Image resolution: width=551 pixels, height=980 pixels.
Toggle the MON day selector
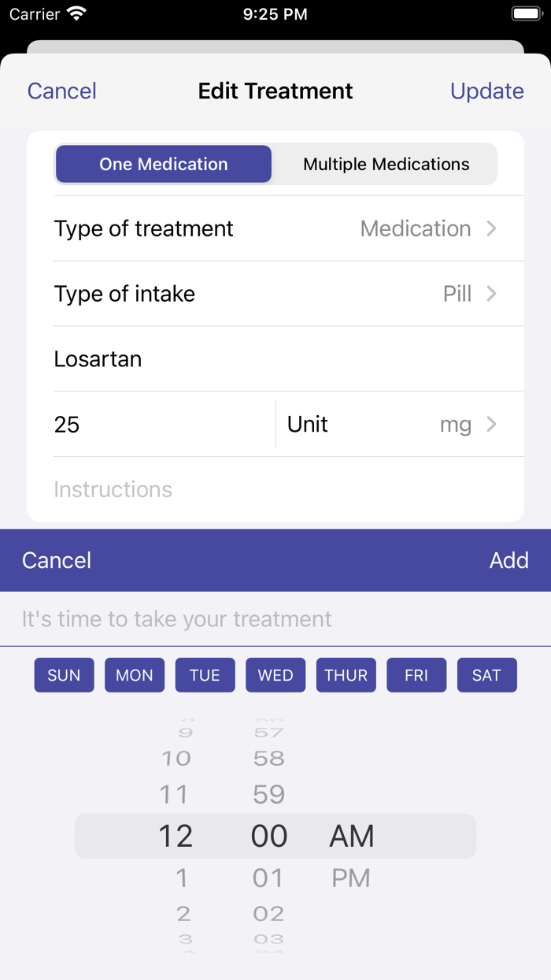[x=134, y=674]
